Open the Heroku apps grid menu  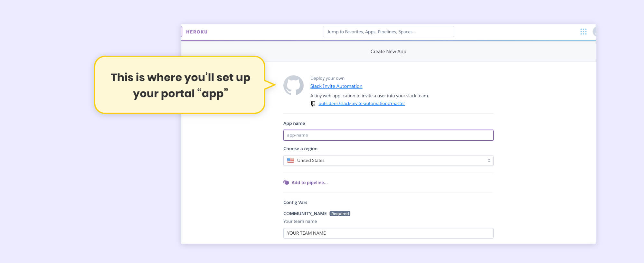coord(583,32)
